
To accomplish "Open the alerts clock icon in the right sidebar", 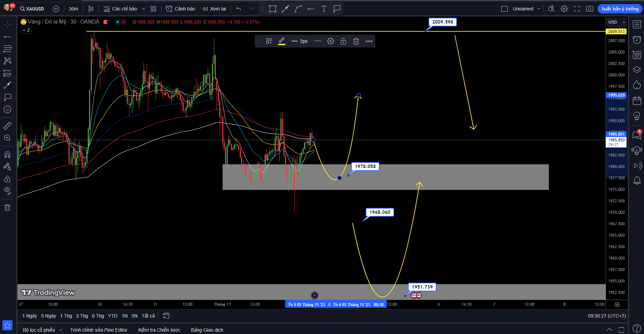I will tap(637, 40).
